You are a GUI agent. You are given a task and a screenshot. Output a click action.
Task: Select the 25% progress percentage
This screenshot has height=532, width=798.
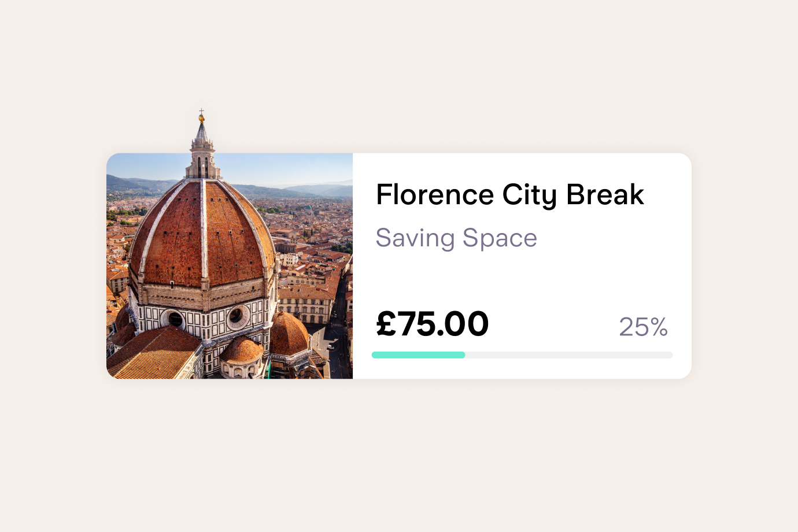pyautogui.click(x=643, y=327)
